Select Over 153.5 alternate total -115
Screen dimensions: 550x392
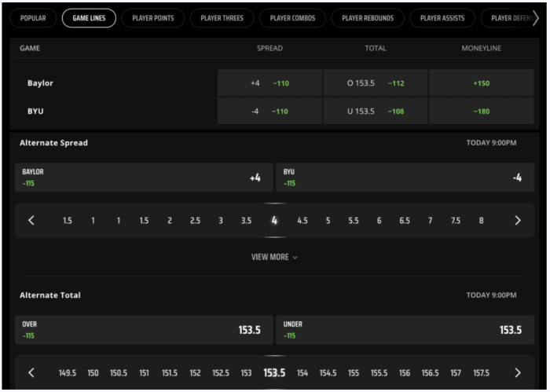pos(144,330)
